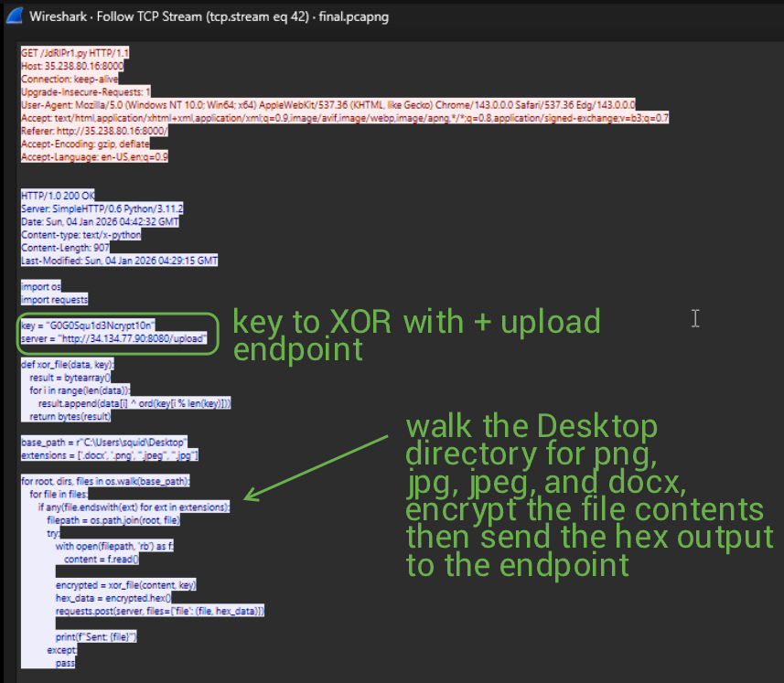
Task: Click the extensions list code line
Action: (110, 454)
